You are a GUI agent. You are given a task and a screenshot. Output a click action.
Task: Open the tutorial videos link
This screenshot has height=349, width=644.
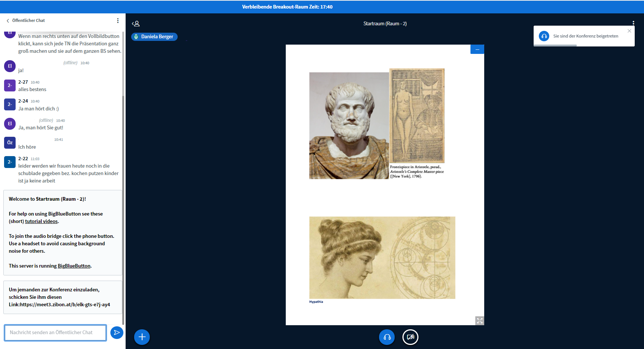pyautogui.click(x=41, y=222)
